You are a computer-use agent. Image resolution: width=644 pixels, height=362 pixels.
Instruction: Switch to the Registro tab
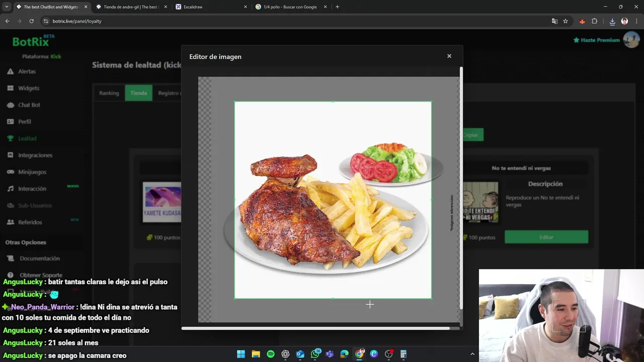pyautogui.click(x=169, y=93)
